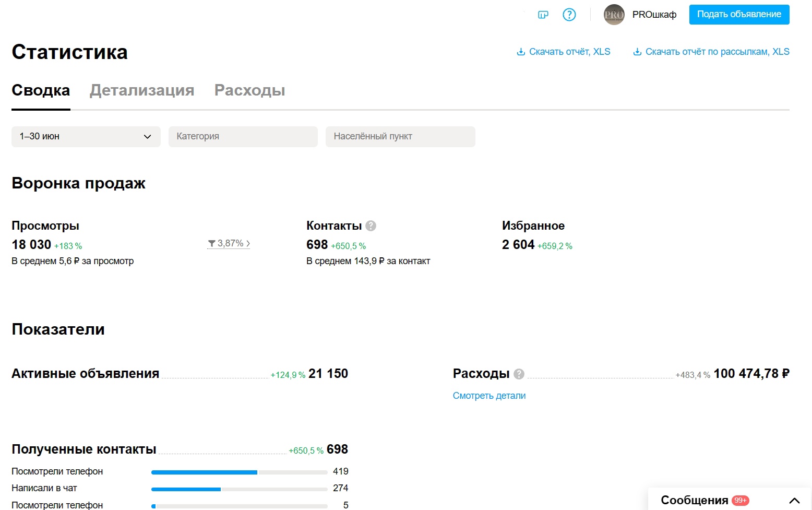
Task: Click the info icon beside Расходы
Action: pos(519,374)
